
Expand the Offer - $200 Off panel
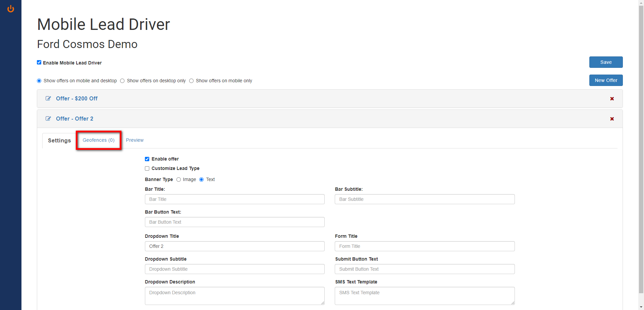(77, 98)
